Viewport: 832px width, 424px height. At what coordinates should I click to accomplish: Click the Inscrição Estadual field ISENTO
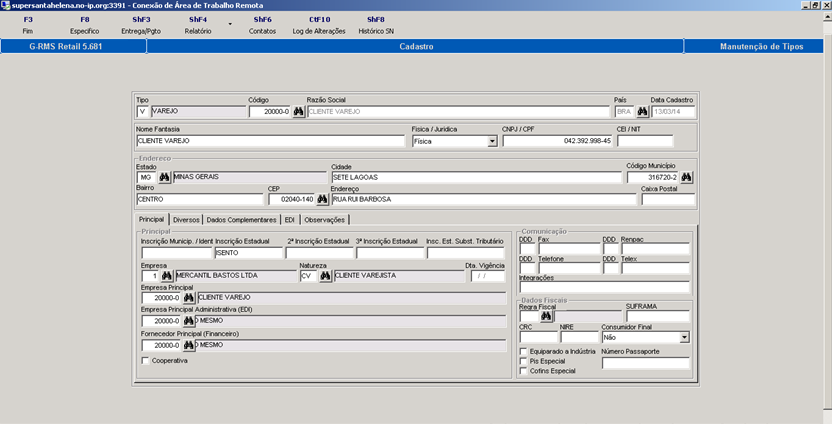[x=249, y=253]
